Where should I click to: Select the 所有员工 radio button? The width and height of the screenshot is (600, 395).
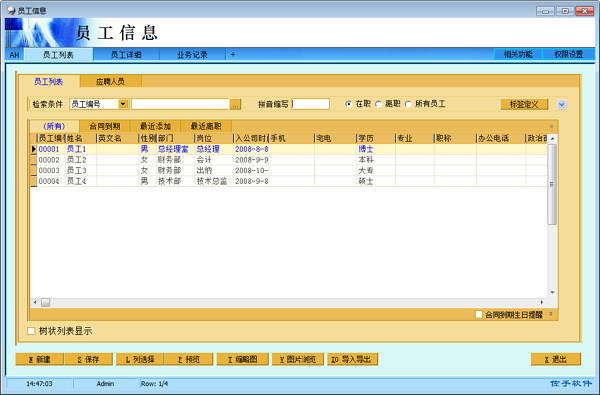[x=408, y=104]
